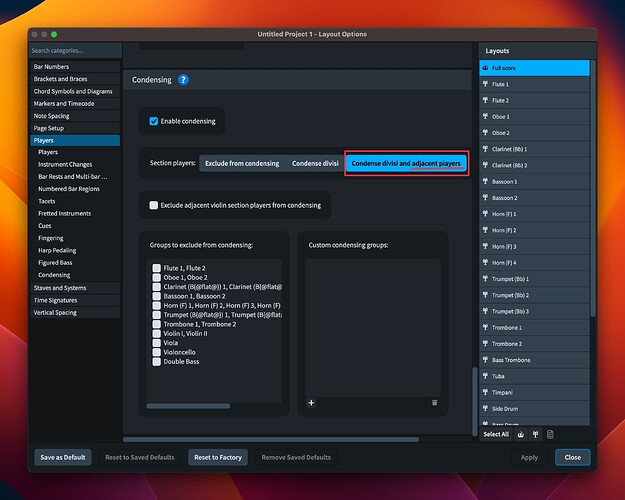The height and width of the screenshot is (500, 625).
Task: Click the Layouts list vertical scrollbar
Action: tap(593, 188)
